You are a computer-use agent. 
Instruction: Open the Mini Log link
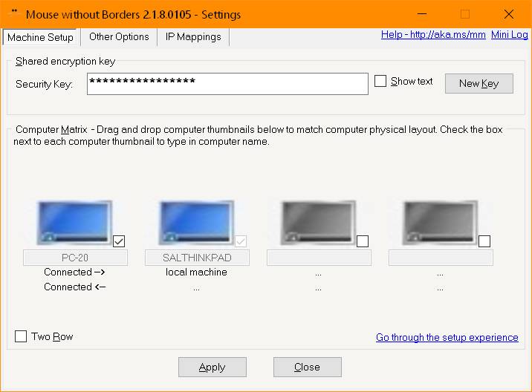(x=509, y=35)
